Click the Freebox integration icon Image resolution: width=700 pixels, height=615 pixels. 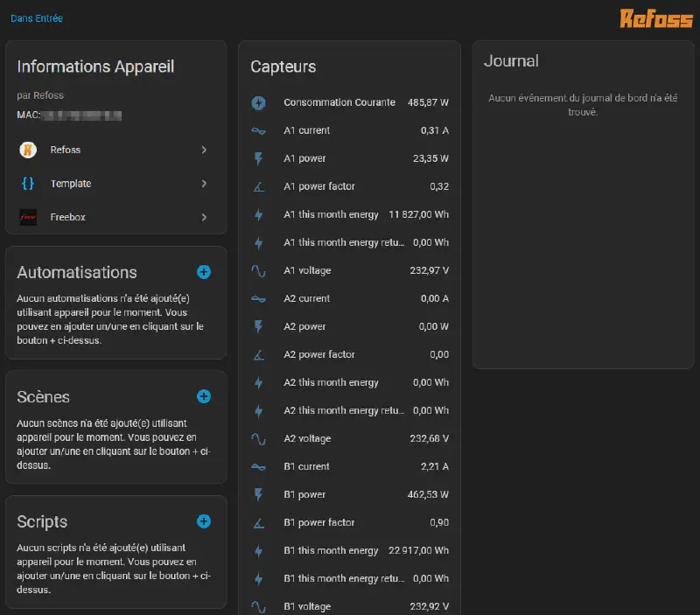(28, 217)
